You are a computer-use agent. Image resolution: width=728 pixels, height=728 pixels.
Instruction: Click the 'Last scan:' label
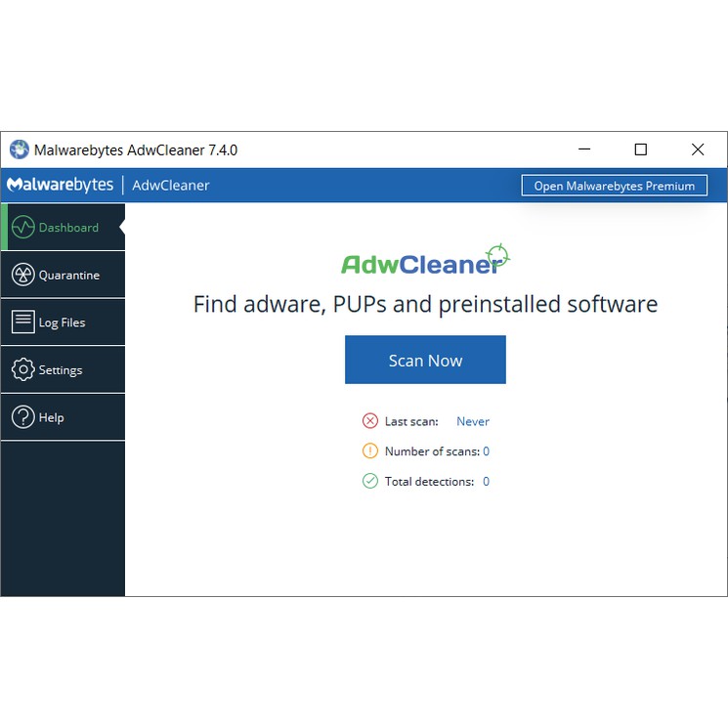point(411,421)
